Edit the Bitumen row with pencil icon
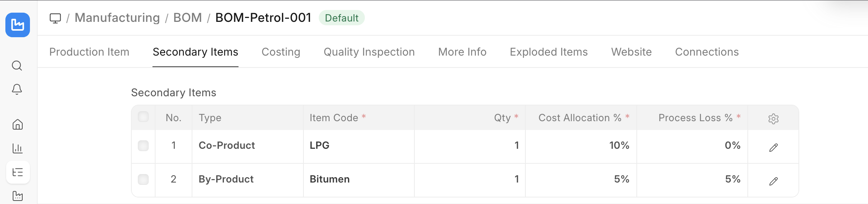Viewport: 868px width, 204px height. (773, 181)
